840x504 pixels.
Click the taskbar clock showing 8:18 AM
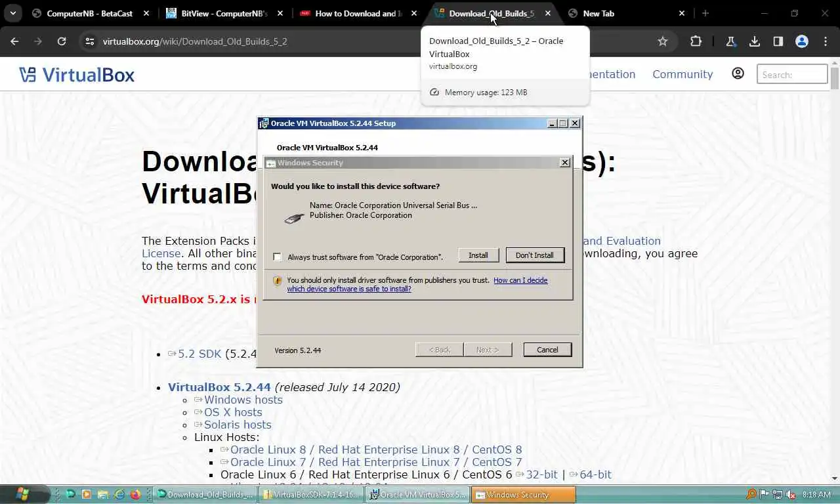816,494
